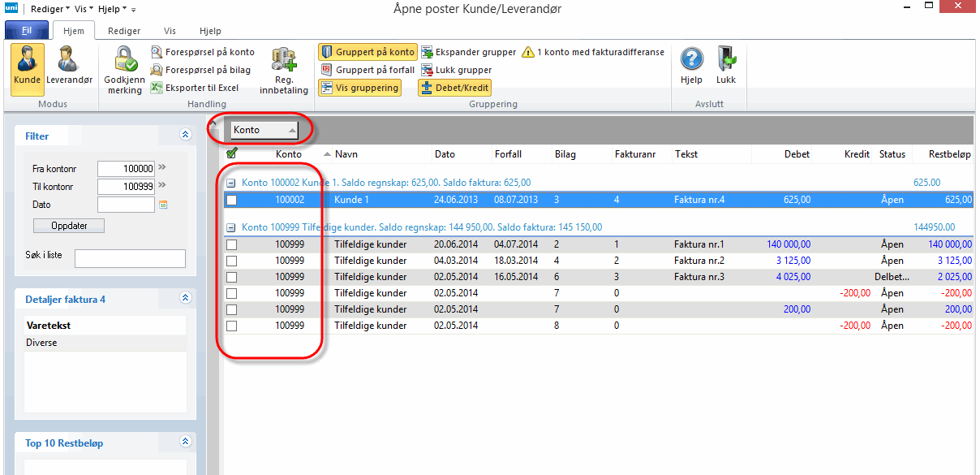This screenshot has width=980, height=475.
Task: Check the Faktura nr.1 row checkbox
Action: pyautogui.click(x=232, y=244)
